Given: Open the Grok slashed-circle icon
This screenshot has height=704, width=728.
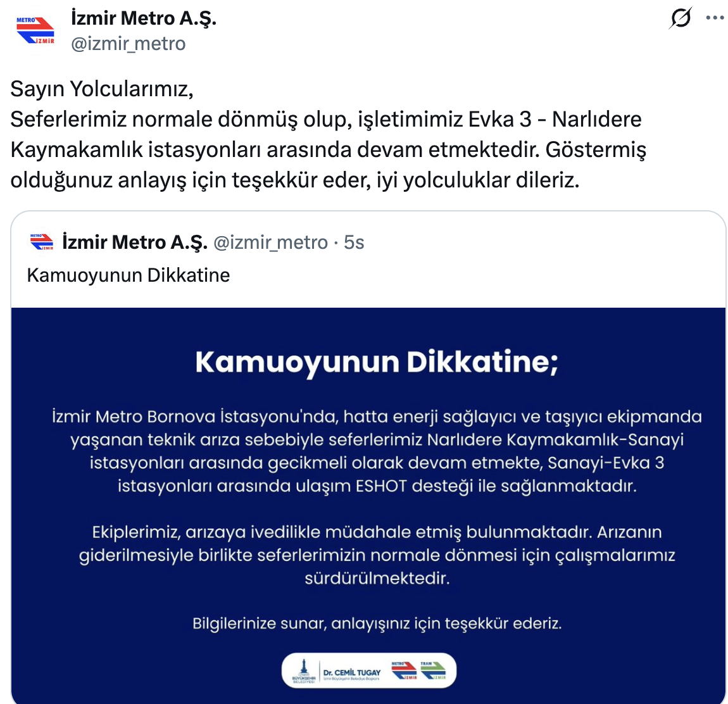Looking at the screenshot, I should tap(680, 18).
